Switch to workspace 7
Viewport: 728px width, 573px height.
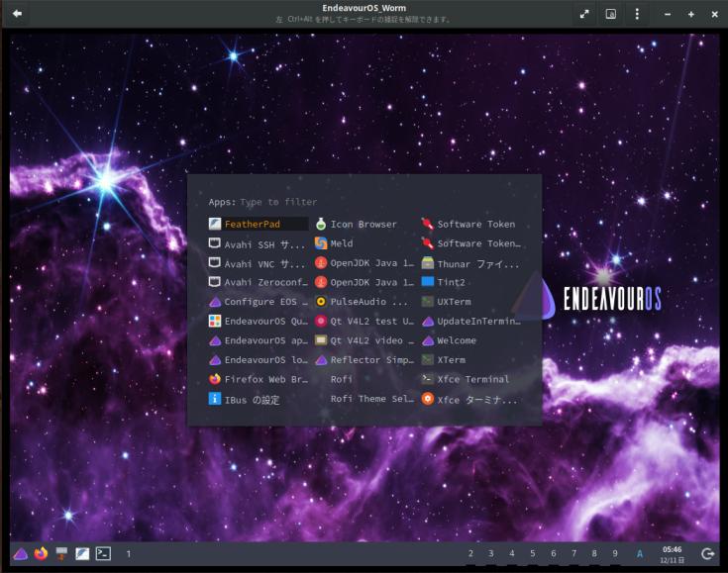(573, 553)
